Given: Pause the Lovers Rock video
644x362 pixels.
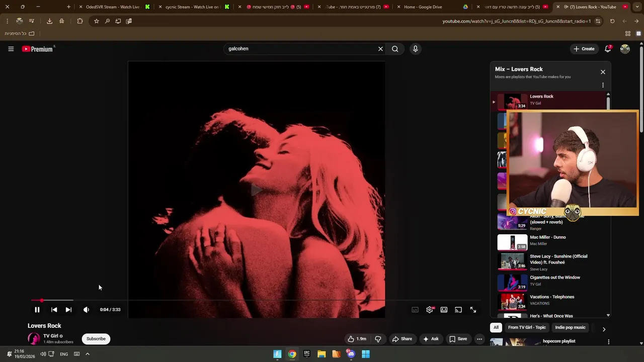Looking at the screenshot, I should (x=37, y=310).
